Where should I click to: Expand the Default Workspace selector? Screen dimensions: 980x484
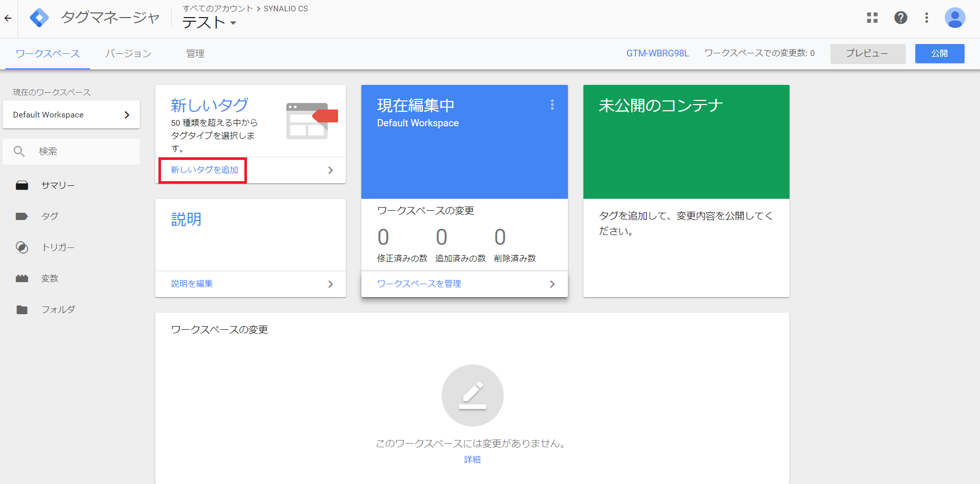click(x=71, y=114)
